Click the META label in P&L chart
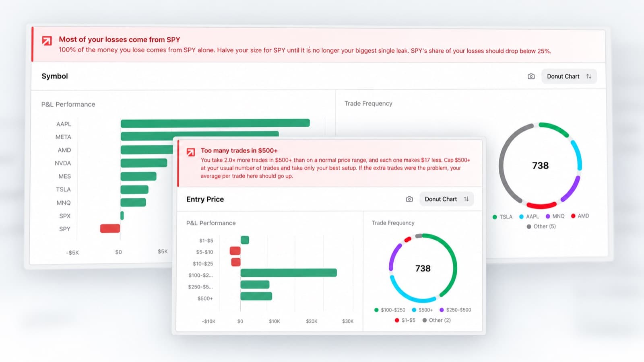The width and height of the screenshot is (644, 362). (x=63, y=137)
